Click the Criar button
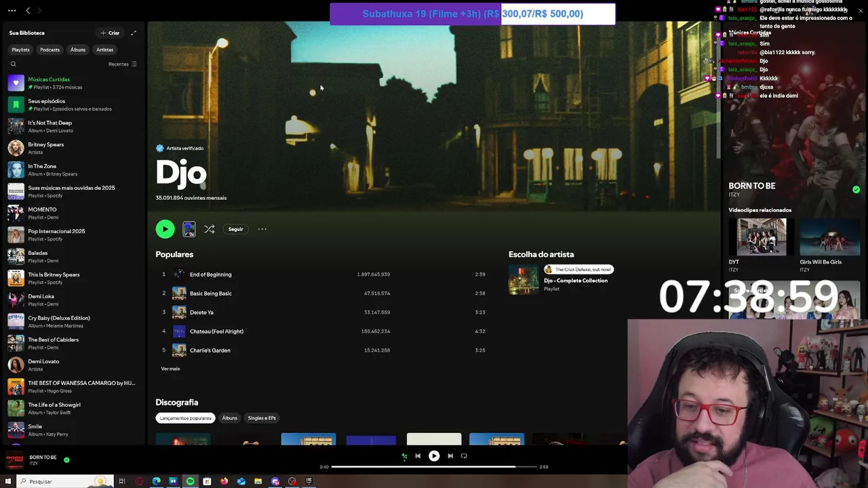The image size is (868, 488). click(x=110, y=33)
